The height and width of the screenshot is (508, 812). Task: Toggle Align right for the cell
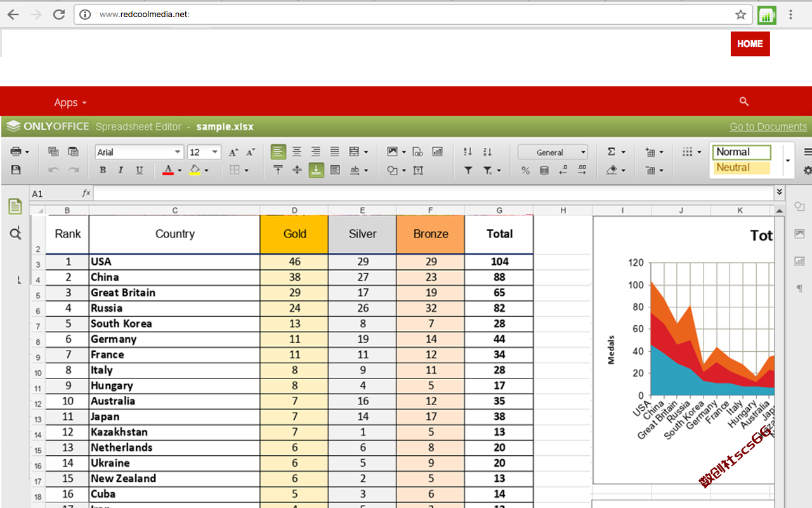point(315,152)
